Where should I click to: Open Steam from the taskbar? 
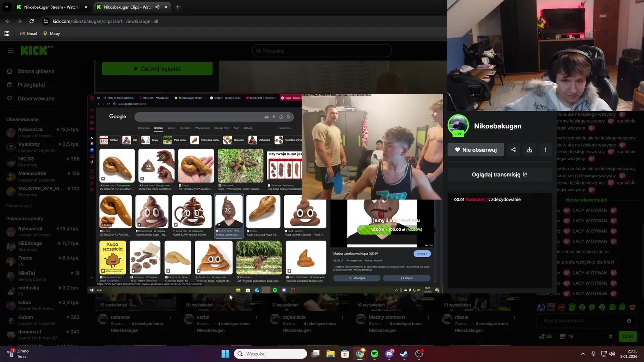pos(404,354)
